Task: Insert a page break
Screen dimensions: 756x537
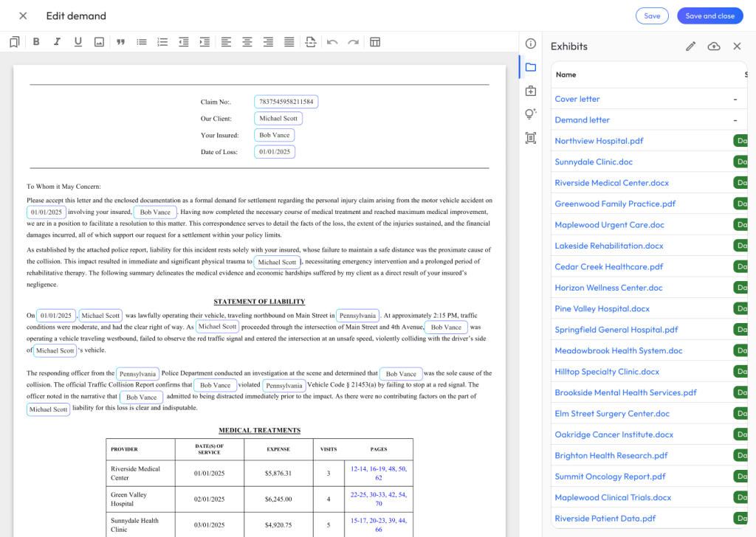Action: 311,42
